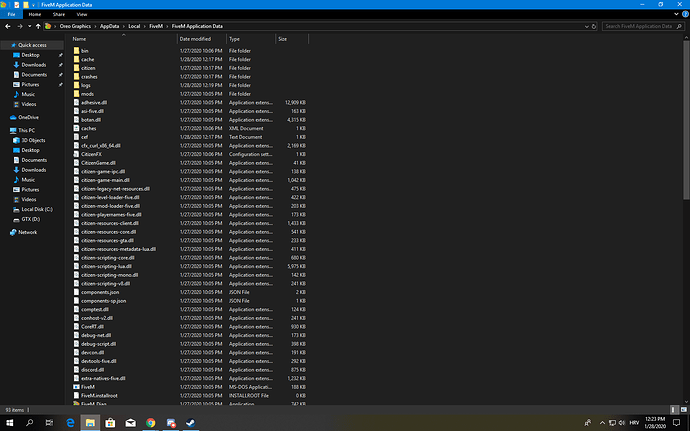Refresh the current folder view
Viewport: 690px width, 431px height.
[594, 26]
